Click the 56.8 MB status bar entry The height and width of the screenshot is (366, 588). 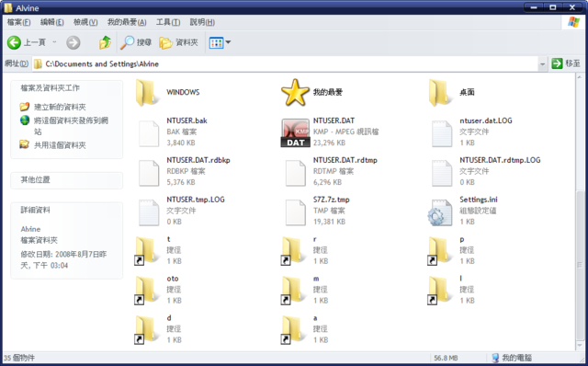tap(446, 358)
